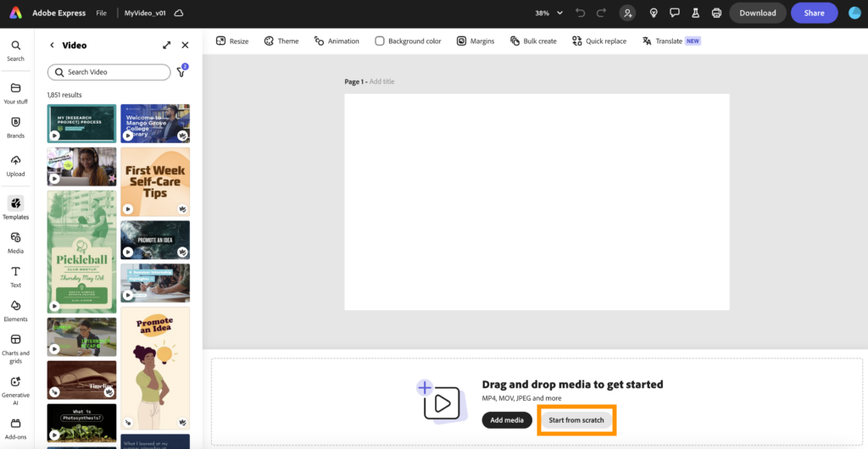Open Charts and grids icon
868x449 pixels.
click(15, 340)
